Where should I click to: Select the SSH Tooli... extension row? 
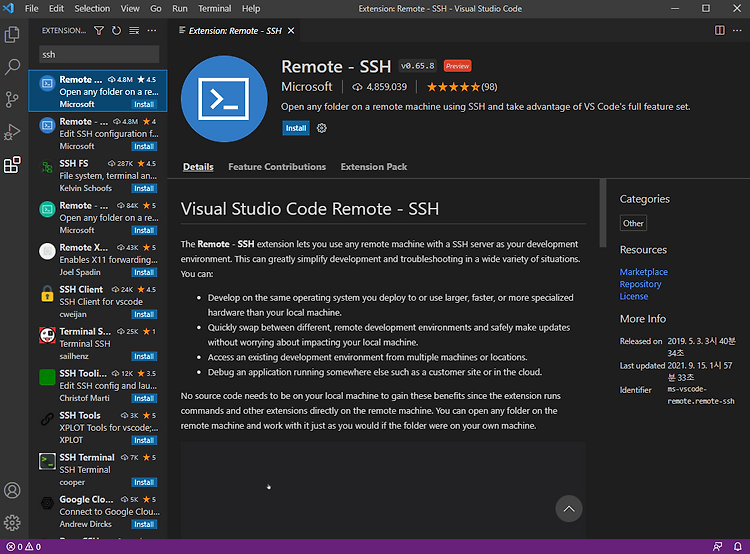point(98,386)
